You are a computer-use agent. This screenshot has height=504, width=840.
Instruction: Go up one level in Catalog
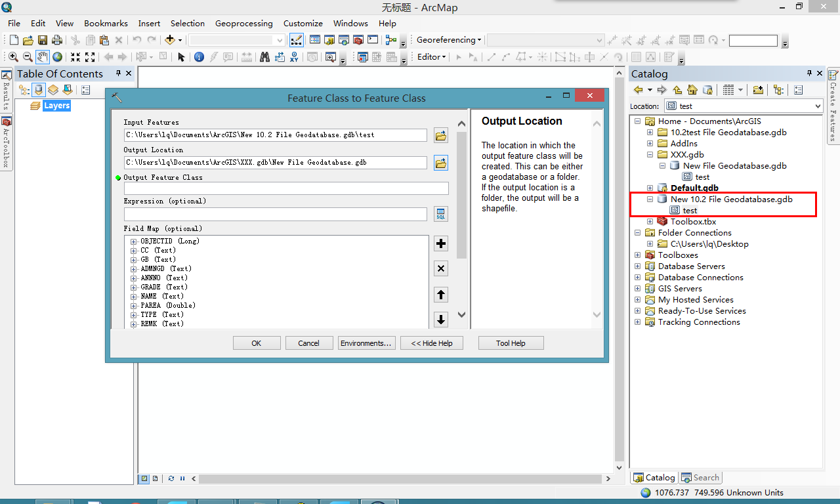tap(678, 90)
